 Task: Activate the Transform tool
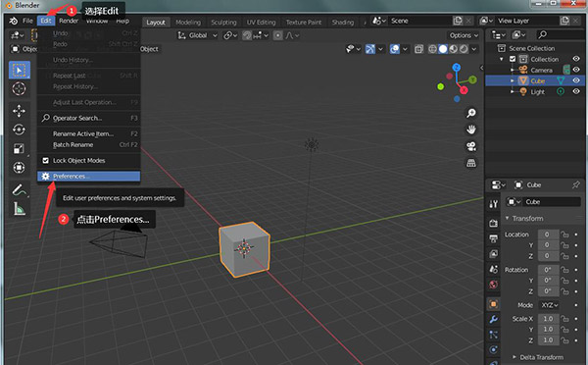click(x=20, y=168)
